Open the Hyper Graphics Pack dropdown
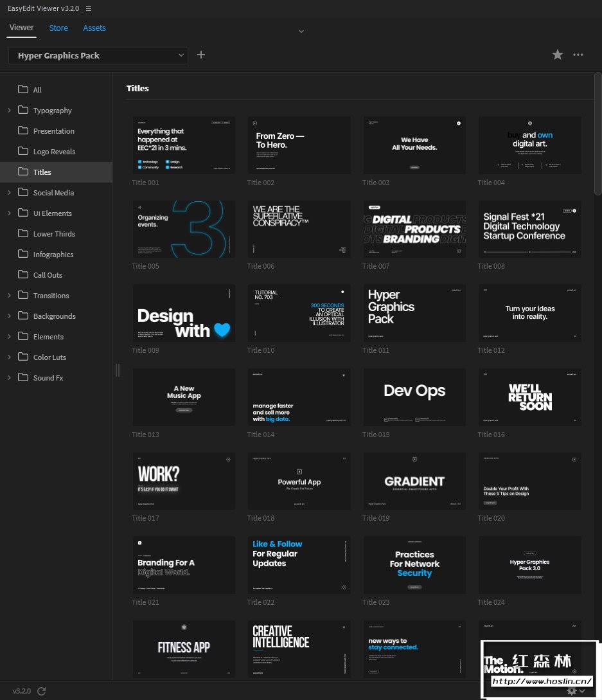This screenshot has width=602, height=700. click(98, 55)
